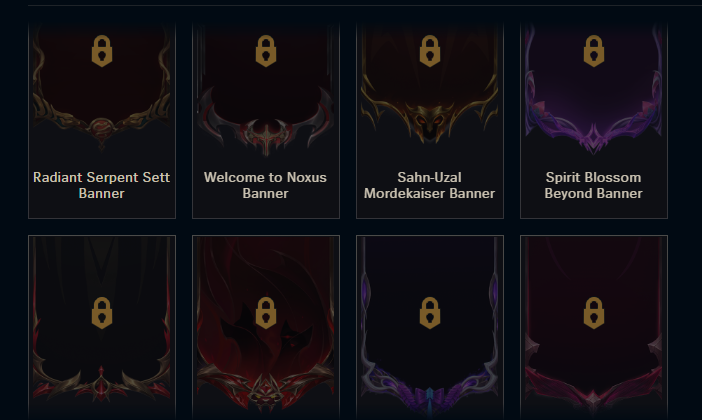702x420 pixels.
Task: Open the Sahn-Uzal Mordekaiser Banner title text
Action: [x=429, y=185]
